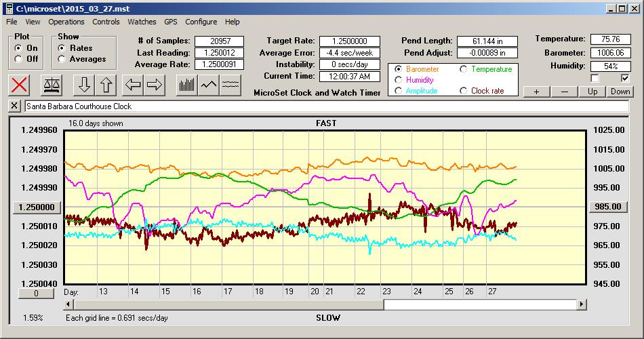This screenshot has width=644, height=339.
Task: Toggle the unchecked box under Humidity
Action: 595,78
